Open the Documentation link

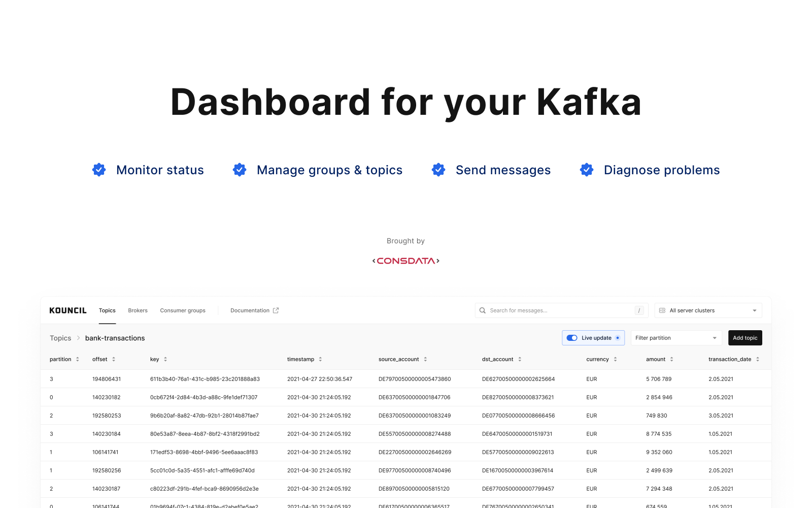[x=250, y=310]
